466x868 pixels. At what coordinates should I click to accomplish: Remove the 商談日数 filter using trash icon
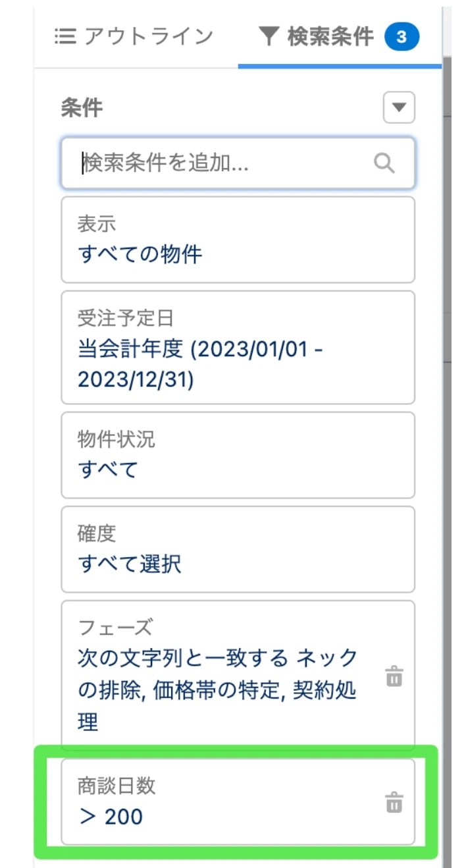coord(394,803)
